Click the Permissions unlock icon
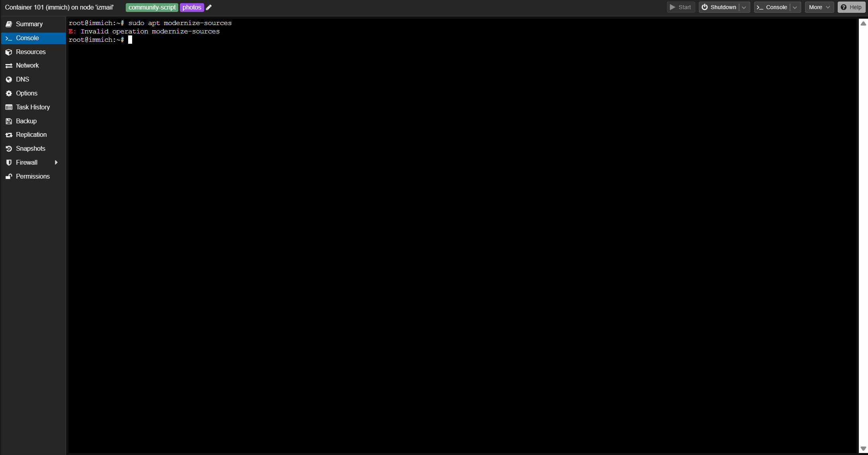The width and height of the screenshot is (868, 455). click(x=9, y=177)
